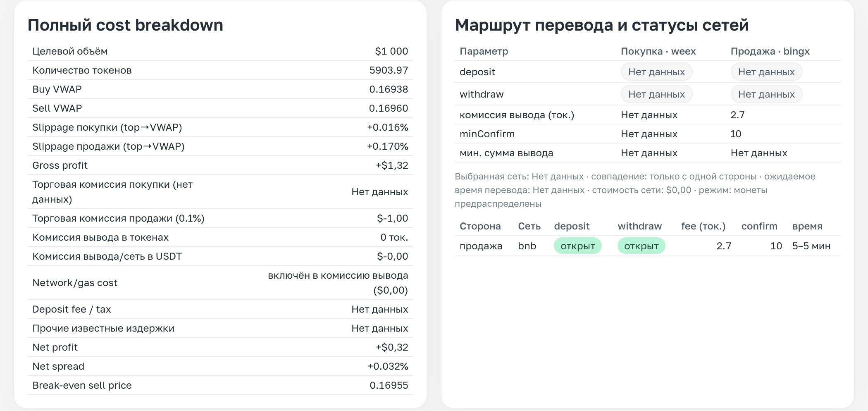The image size is (868, 411).
Task: Select the token count 5903.97
Action: (389, 70)
